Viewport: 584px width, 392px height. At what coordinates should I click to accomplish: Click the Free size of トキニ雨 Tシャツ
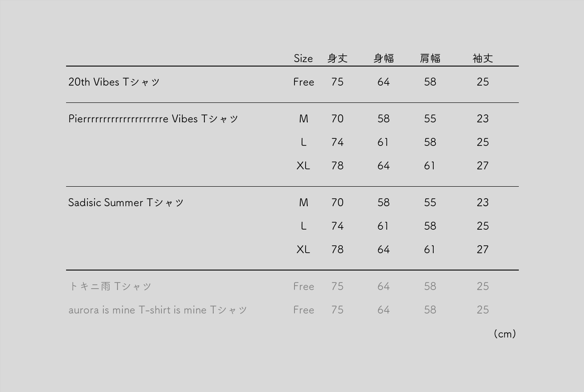tap(304, 286)
